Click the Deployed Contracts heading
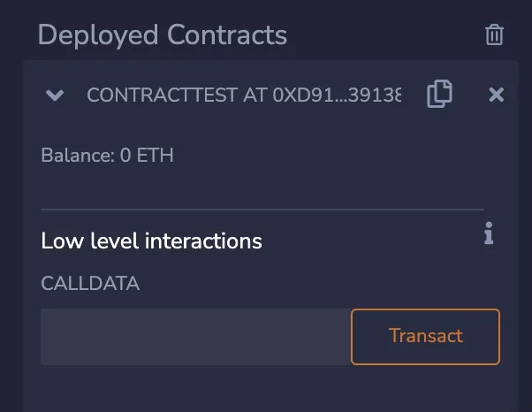Image resolution: width=532 pixels, height=412 pixels. (162, 35)
